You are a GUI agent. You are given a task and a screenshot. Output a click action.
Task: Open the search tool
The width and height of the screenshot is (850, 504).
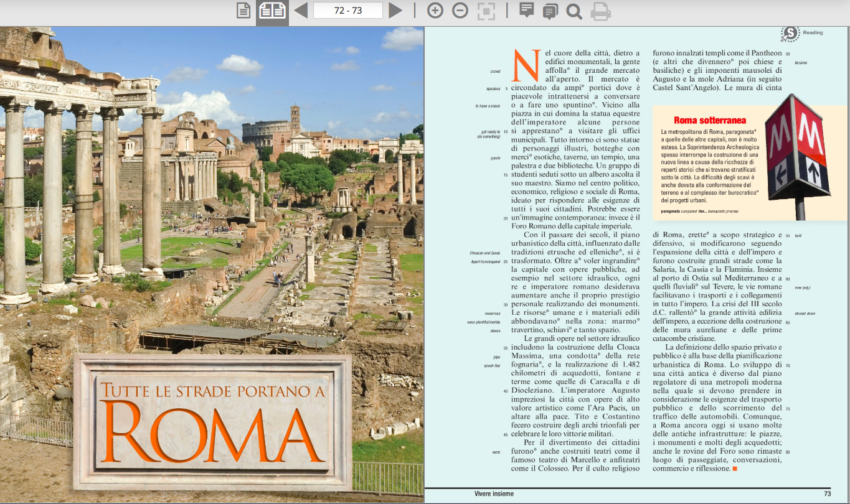click(x=574, y=11)
